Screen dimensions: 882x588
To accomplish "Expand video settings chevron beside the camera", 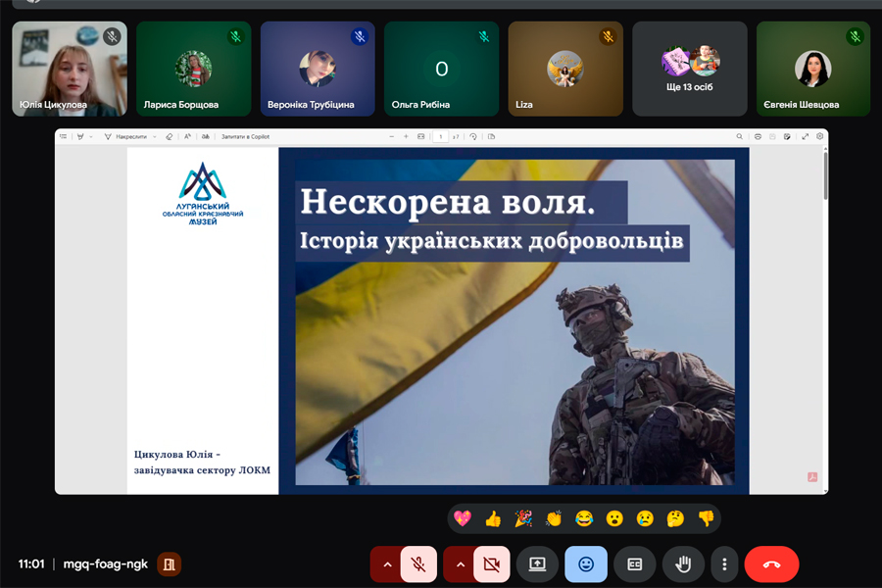I will [x=459, y=564].
